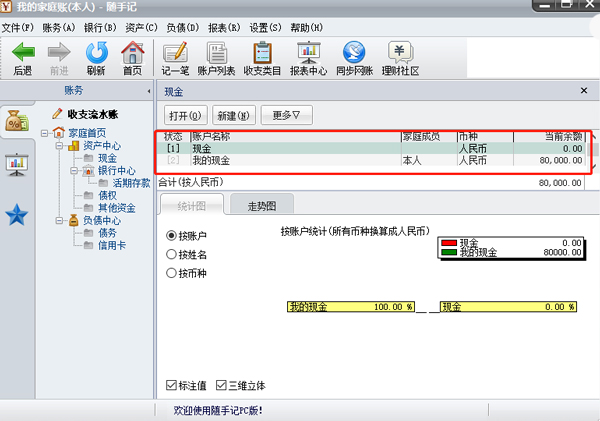Open 收支类目 categories icon
This screenshot has height=421, width=600.
pos(262,58)
